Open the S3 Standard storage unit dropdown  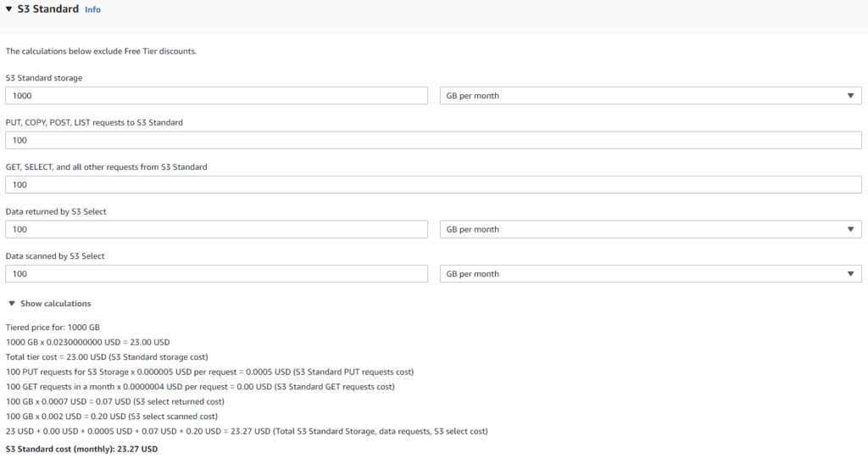[x=650, y=95]
